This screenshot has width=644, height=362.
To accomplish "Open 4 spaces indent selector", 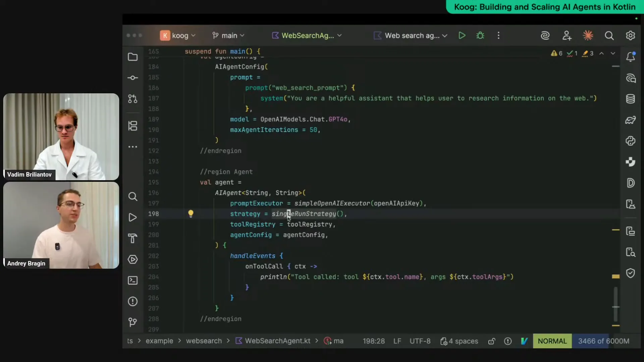I will (459, 341).
